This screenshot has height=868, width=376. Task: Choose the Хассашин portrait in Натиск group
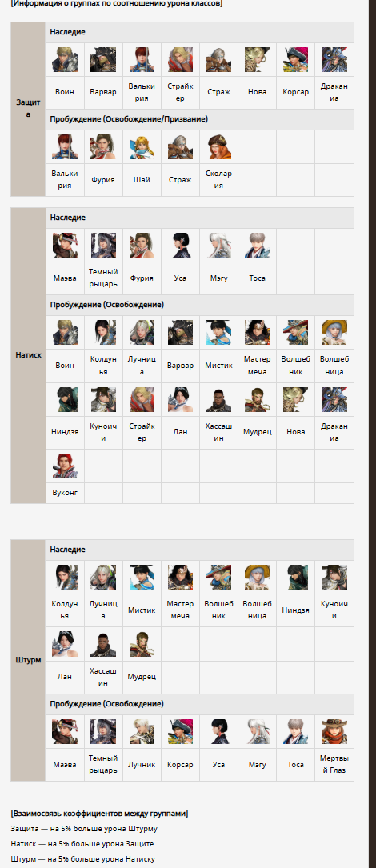click(218, 400)
